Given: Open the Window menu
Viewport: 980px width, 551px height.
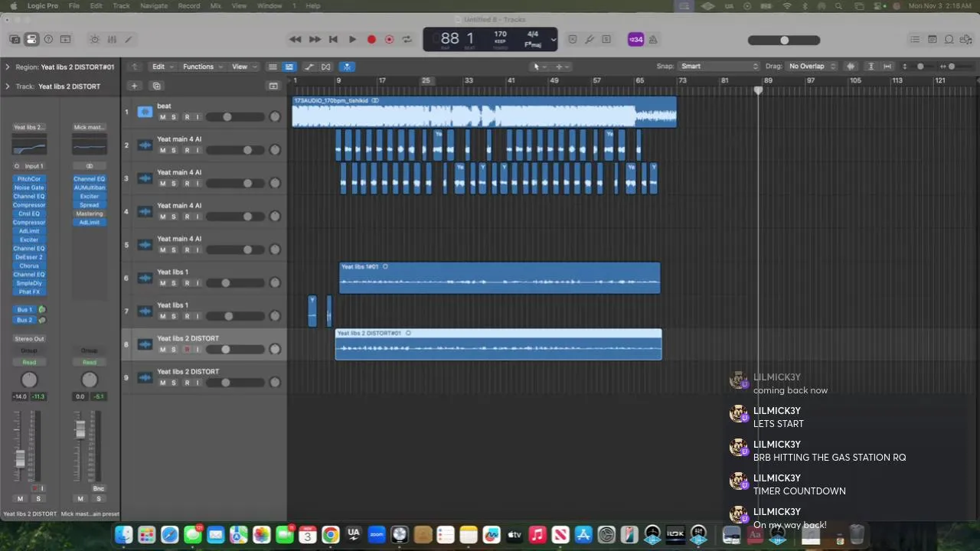Looking at the screenshot, I should [269, 5].
